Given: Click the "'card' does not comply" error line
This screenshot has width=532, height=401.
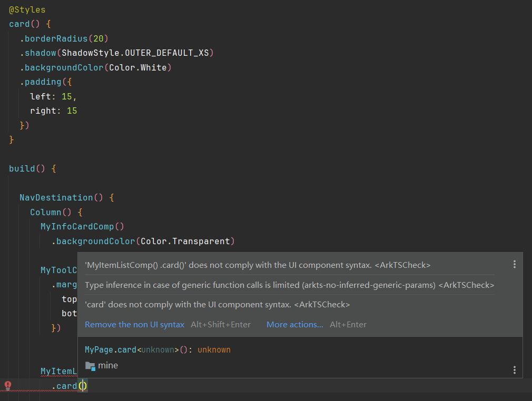Looking at the screenshot, I should (217, 305).
